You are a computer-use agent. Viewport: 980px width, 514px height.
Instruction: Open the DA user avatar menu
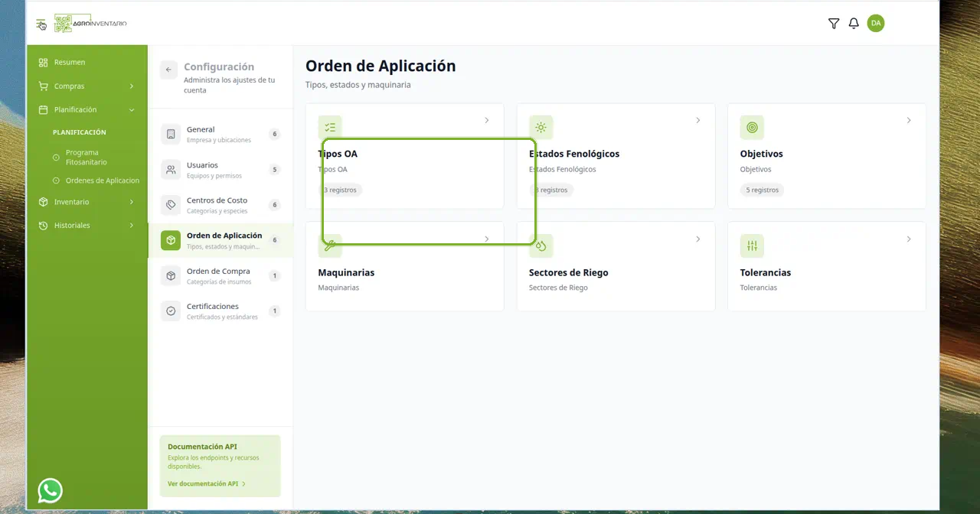(876, 23)
